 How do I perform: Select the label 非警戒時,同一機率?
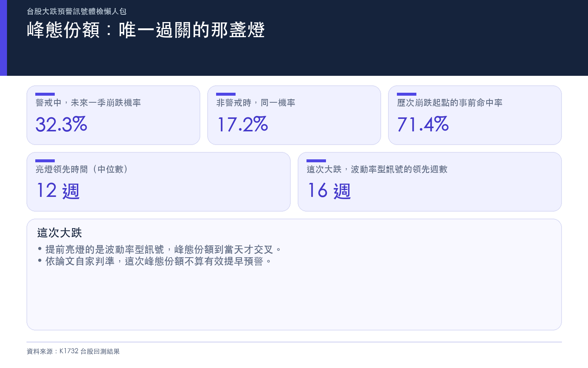[256, 103]
